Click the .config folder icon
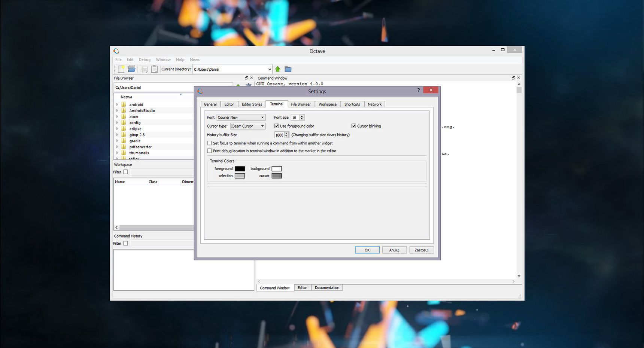644x348 pixels. 124,123
